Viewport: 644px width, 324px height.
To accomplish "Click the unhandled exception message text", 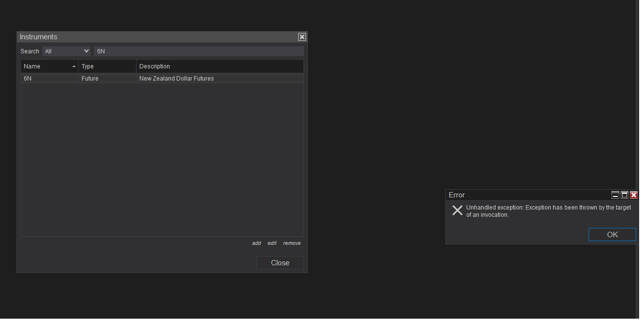I will (549, 211).
